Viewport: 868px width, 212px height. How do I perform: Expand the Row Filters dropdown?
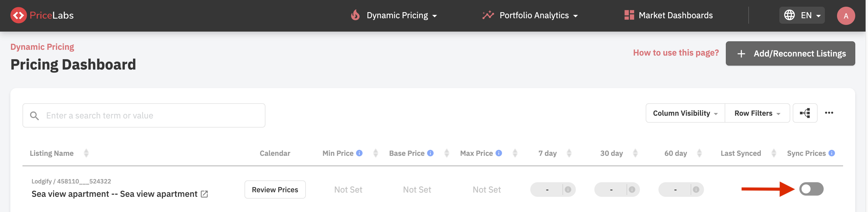click(757, 113)
